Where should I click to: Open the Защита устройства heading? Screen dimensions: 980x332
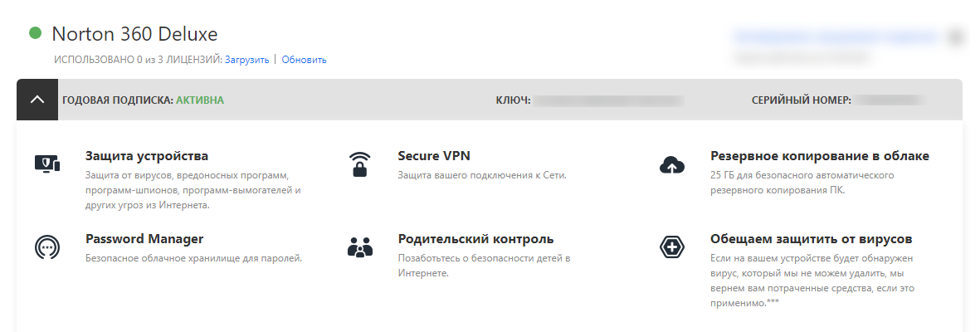click(x=147, y=156)
